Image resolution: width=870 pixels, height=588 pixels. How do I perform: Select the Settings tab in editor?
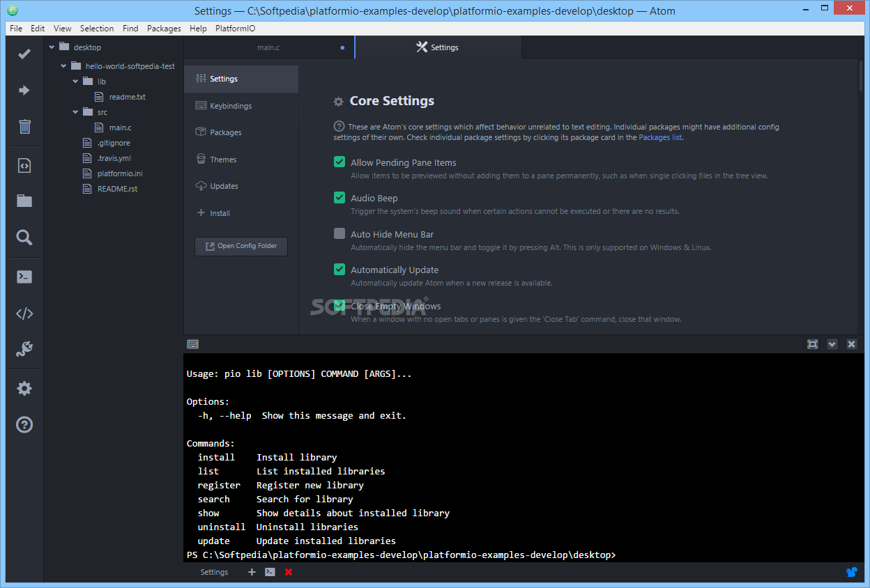(x=438, y=47)
